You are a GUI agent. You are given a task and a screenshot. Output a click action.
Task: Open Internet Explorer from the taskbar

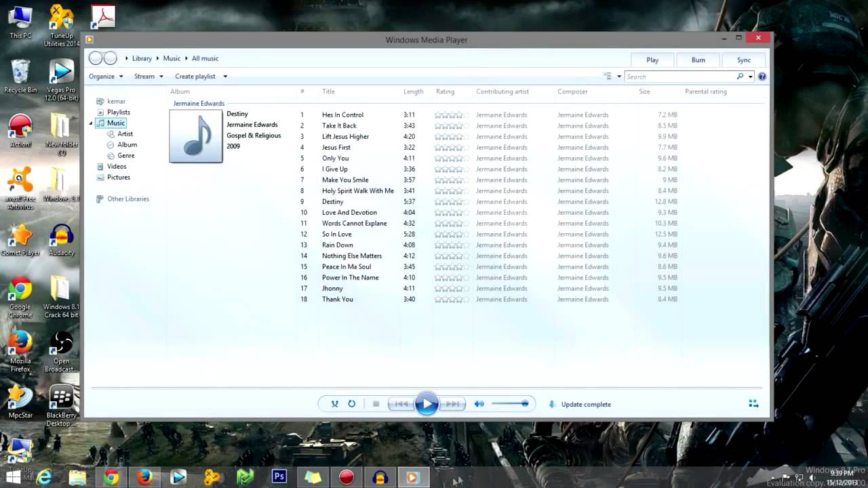coord(45,477)
